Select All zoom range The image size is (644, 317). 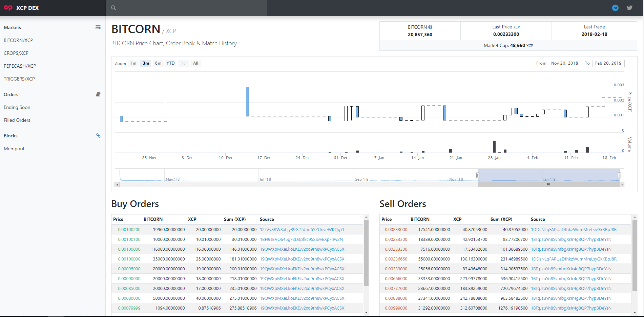point(195,63)
